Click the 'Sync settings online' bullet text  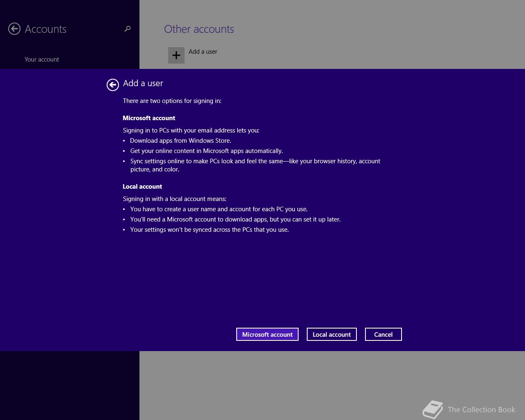pos(255,165)
